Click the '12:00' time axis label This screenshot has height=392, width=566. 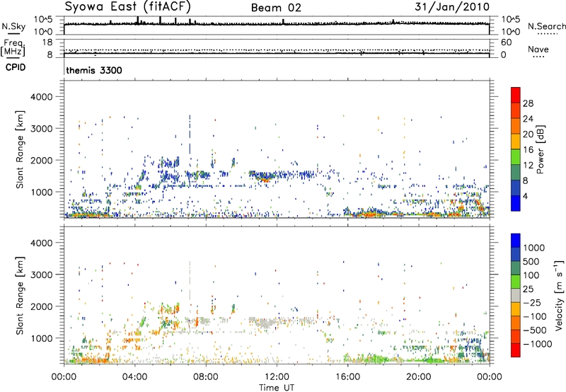click(277, 377)
